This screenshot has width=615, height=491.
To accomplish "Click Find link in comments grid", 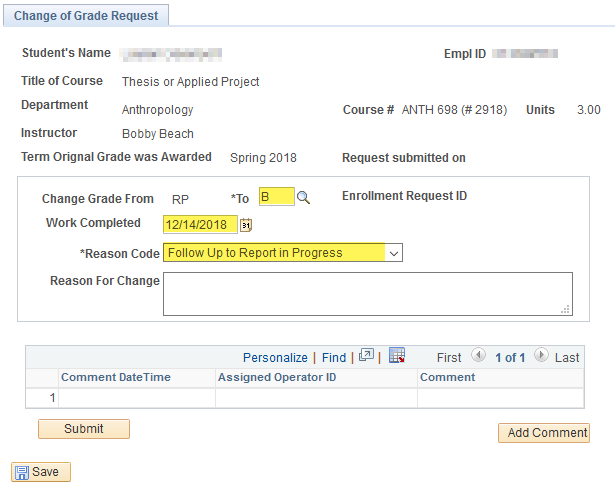I will coord(334,358).
